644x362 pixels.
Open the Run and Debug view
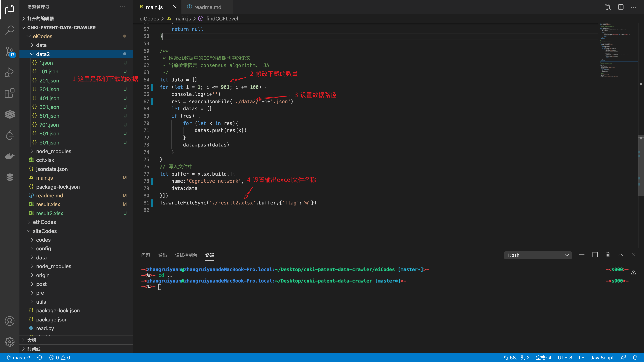10,72
